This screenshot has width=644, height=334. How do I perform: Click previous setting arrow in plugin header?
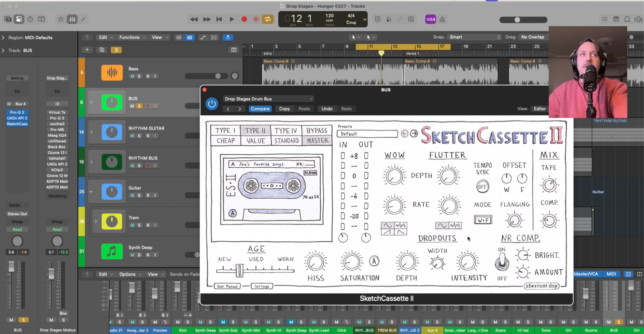(x=228, y=109)
